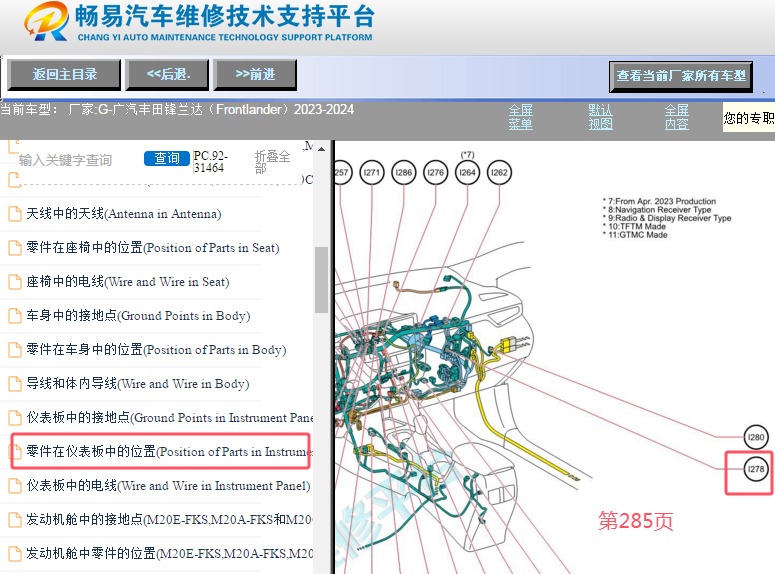Select connector I278 in the diagram

point(756,469)
